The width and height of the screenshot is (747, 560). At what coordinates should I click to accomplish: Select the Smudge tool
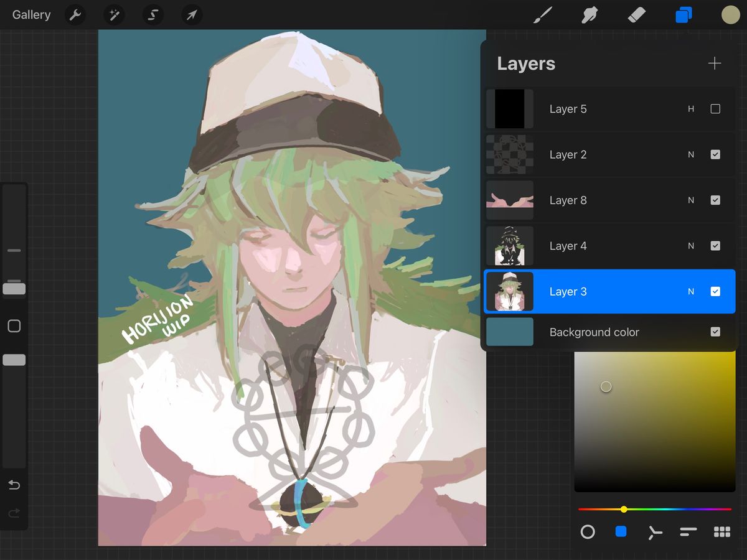tap(590, 15)
